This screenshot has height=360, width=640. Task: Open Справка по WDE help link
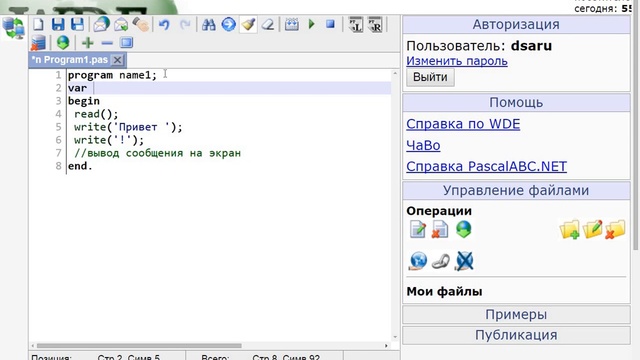click(463, 124)
